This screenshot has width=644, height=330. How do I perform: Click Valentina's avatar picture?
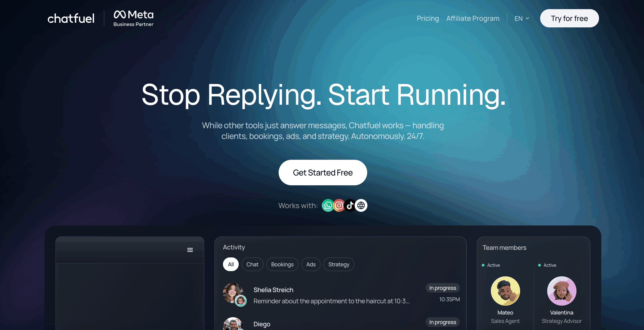[x=562, y=291]
